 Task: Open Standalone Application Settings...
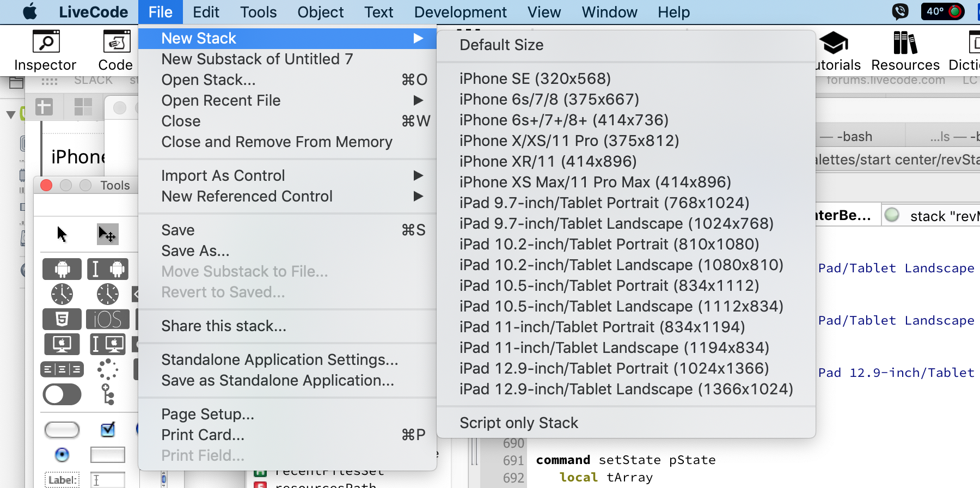click(x=287, y=359)
